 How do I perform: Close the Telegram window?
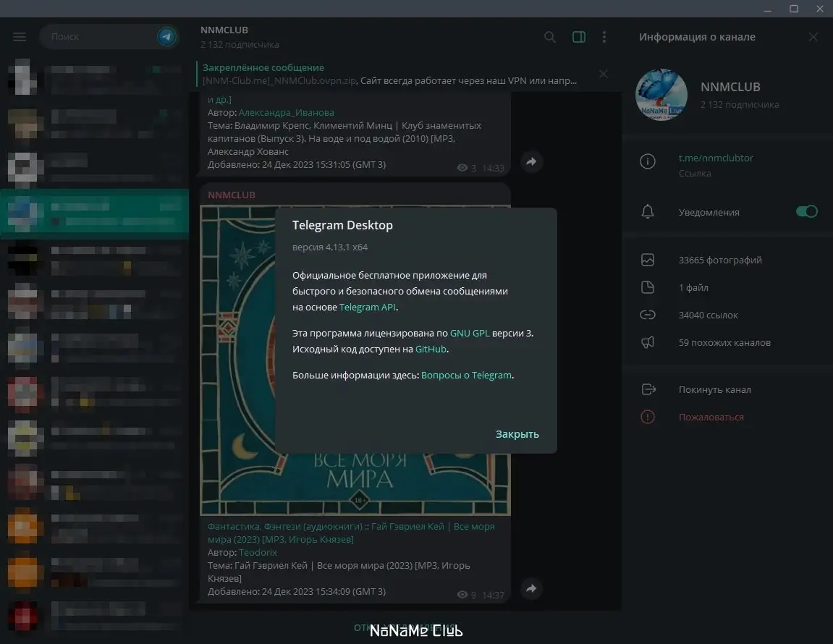click(820, 9)
